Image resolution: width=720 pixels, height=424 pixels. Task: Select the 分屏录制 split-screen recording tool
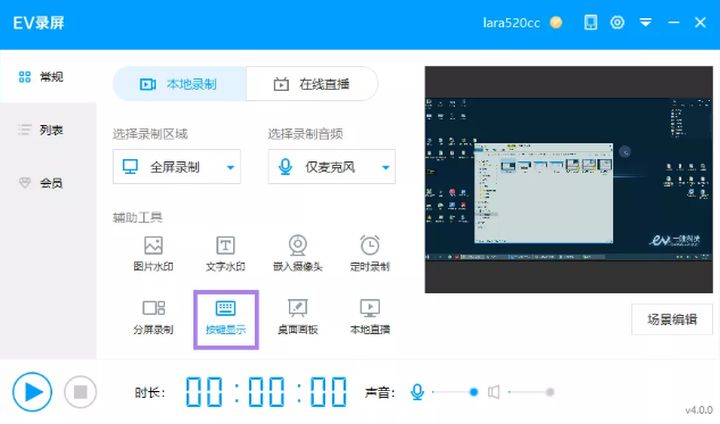click(x=153, y=317)
